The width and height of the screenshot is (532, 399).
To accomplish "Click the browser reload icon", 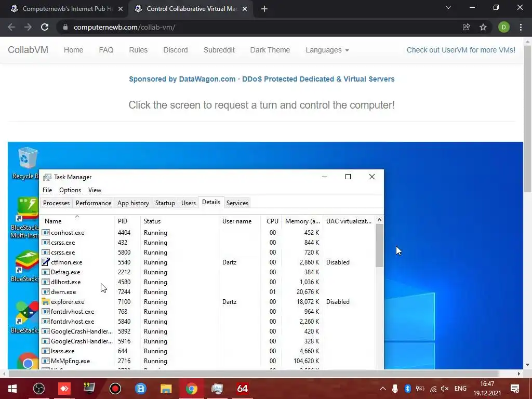I will tap(45, 27).
